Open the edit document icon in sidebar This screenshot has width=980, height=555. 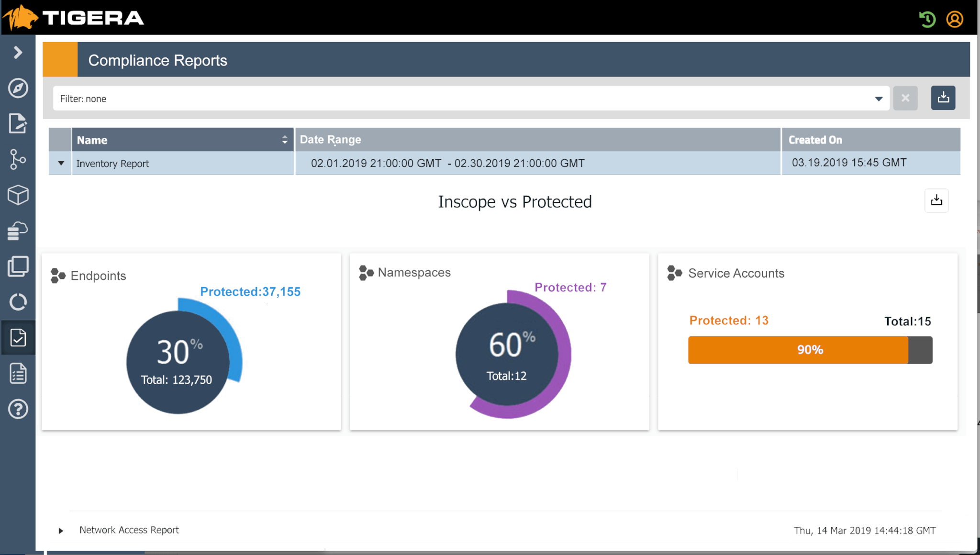[18, 123]
